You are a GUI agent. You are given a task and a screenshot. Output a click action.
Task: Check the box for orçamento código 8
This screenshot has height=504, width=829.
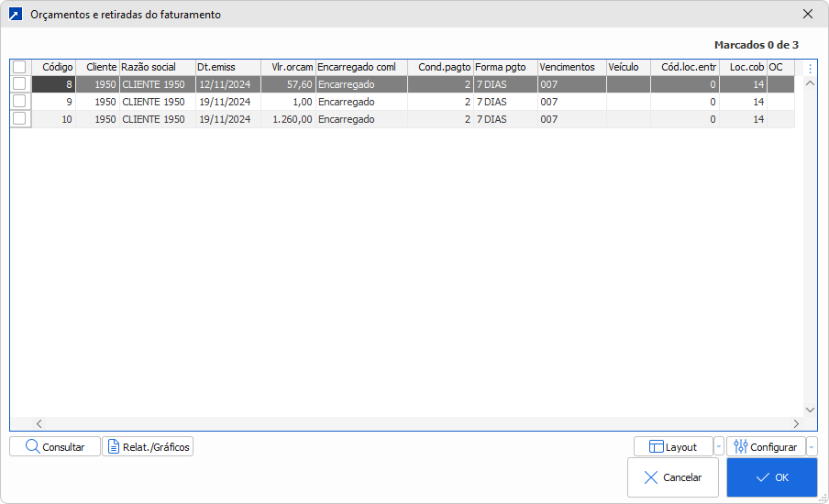(19, 84)
